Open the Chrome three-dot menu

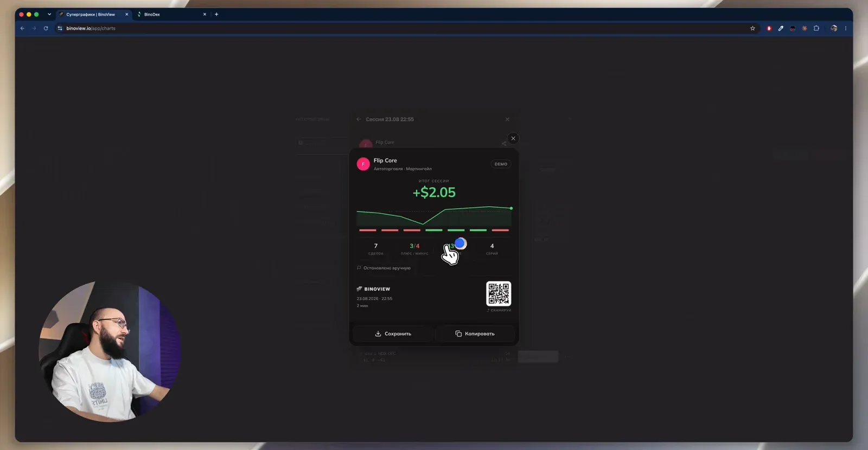845,28
